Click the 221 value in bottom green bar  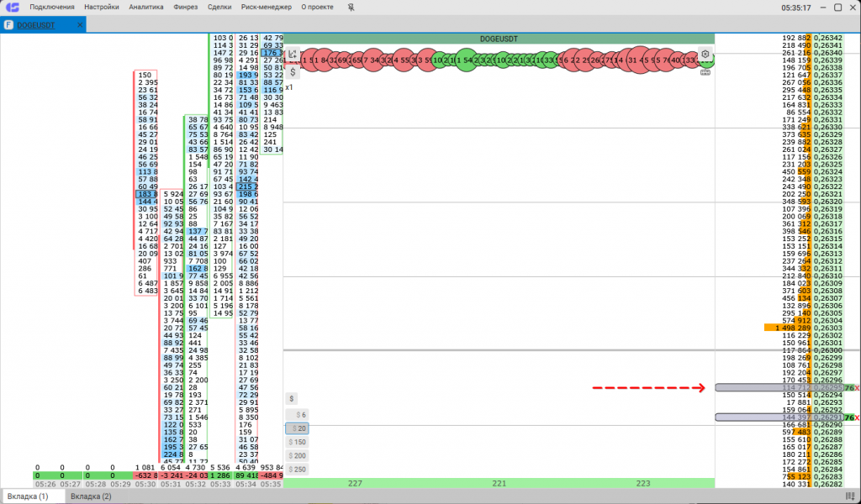499,483
